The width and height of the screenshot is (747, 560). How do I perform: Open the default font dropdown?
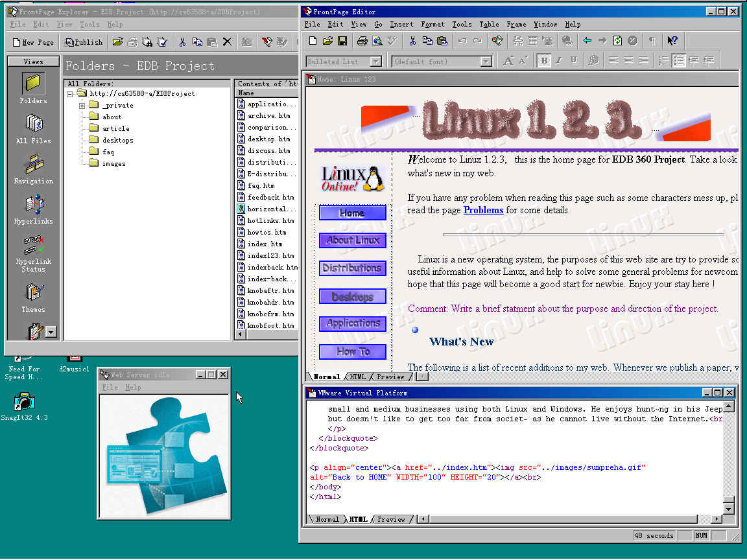click(x=486, y=62)
